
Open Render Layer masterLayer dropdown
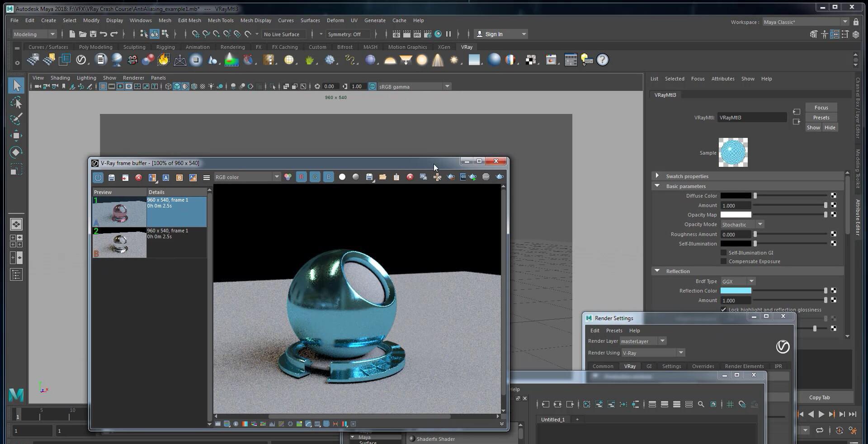pyautogui.click(x=643, y=341)
